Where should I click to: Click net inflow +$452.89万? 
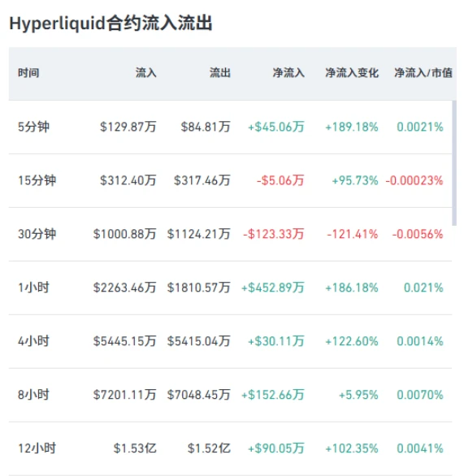tap(273, 288)
